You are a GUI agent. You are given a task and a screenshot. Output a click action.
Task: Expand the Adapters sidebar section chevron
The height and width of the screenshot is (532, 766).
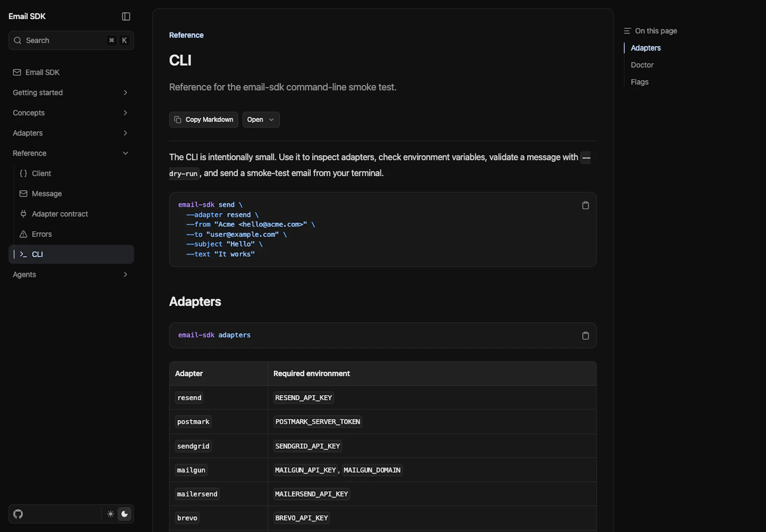(125, 133)
